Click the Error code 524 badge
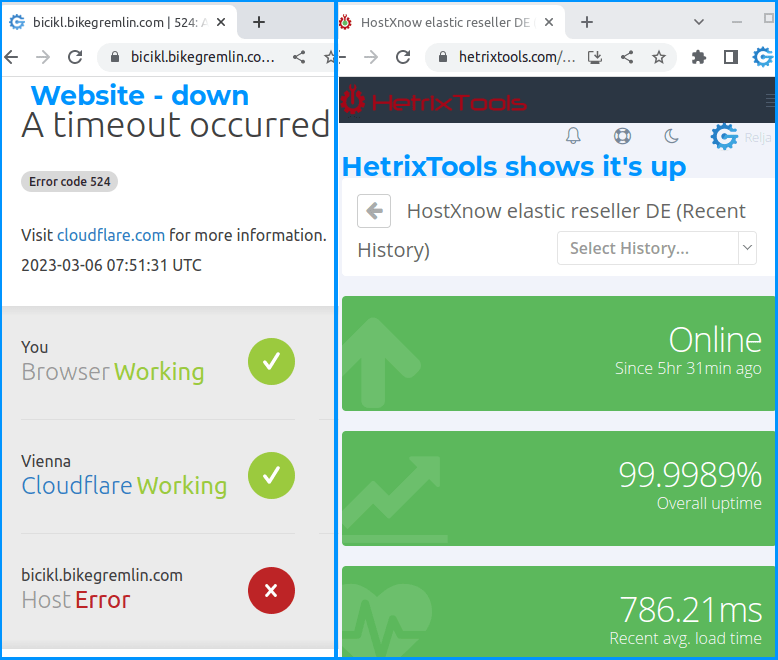Viewport: 778px width, 660px height. tap(69, 182)
